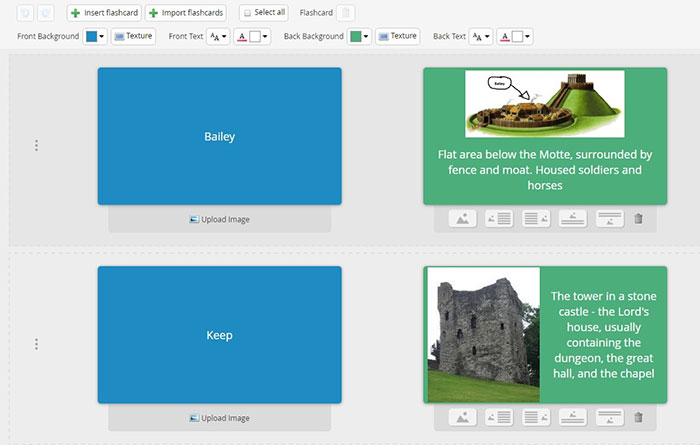This screenshot has width=700, height=445.
Task: Click Front Background Texture button
Action: tap(133, 36)
